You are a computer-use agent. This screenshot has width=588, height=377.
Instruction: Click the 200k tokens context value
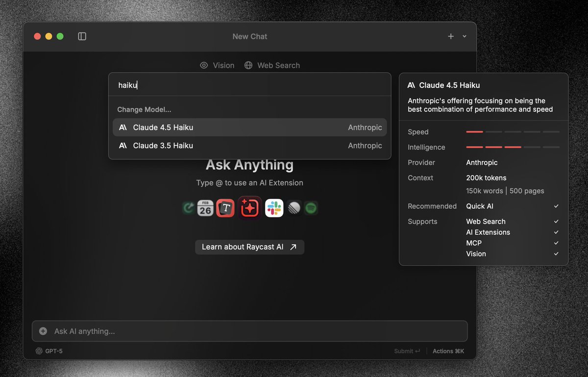point(486,178)
